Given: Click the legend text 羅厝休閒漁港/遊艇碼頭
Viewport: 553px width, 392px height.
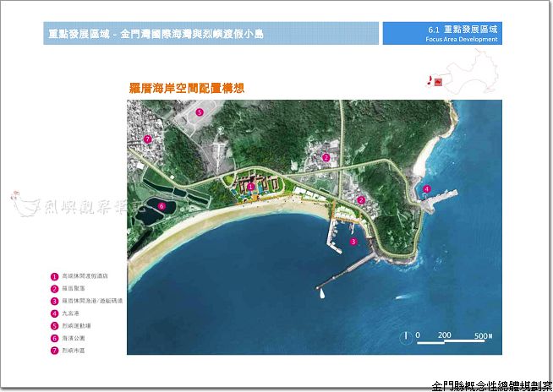Looking at the screenshot, I should pos(92,301).
